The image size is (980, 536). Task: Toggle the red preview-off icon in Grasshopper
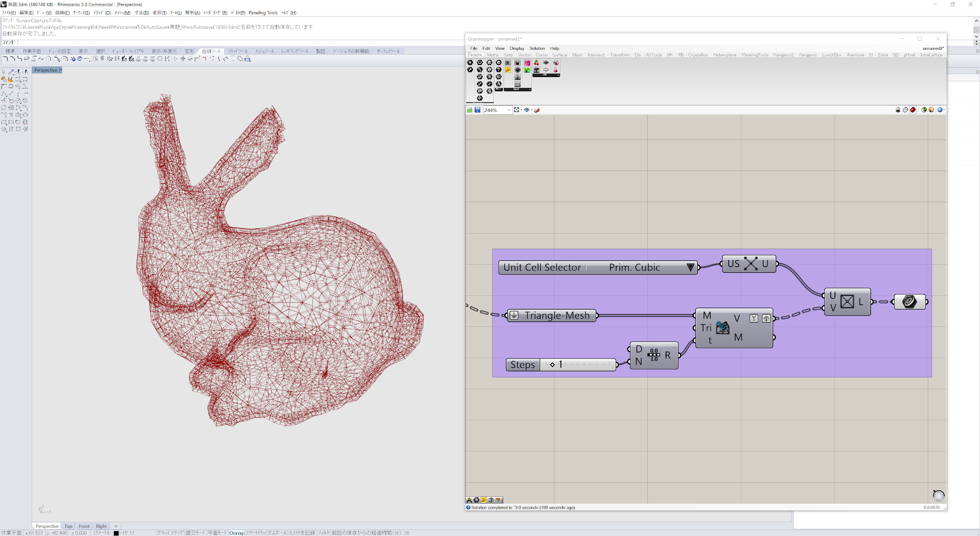[913, 110]
